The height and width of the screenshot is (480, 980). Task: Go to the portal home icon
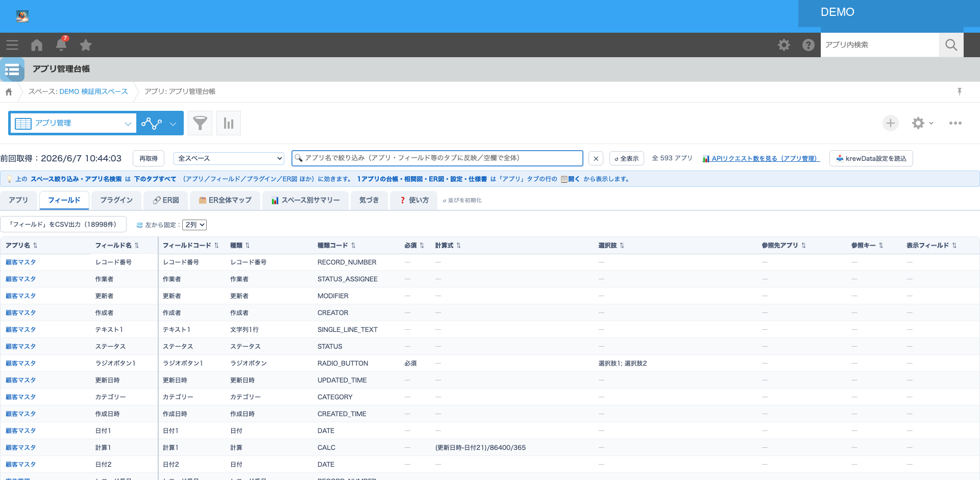37,45
